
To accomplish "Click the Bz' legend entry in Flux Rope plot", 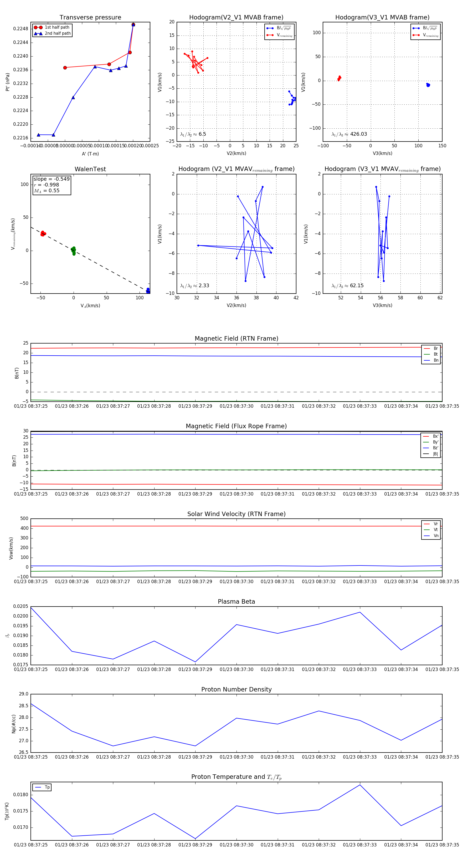I will pyautogui.click(x=431, y=448).
